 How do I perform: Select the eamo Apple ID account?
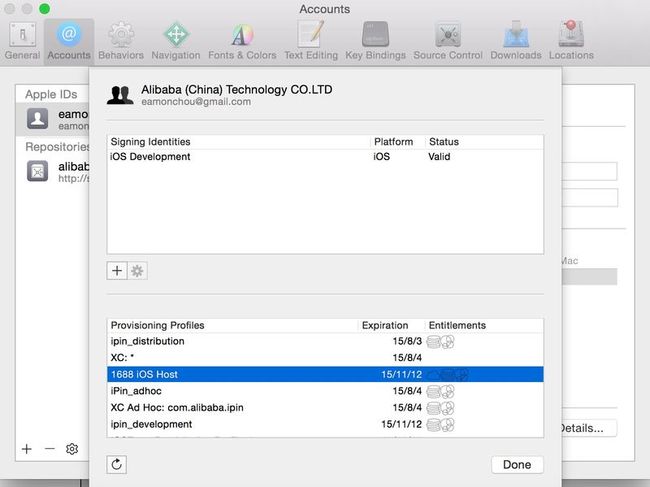click(x=53, y=119)
